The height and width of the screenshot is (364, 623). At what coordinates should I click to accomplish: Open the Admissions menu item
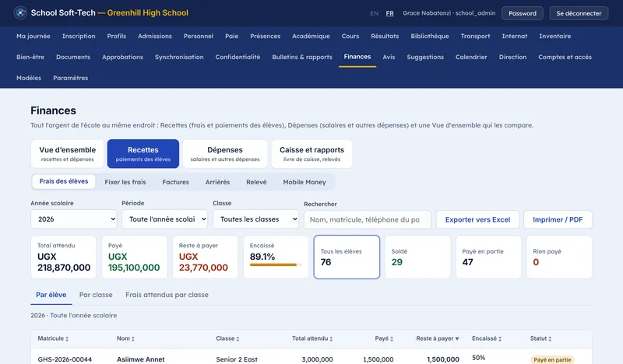154,36
